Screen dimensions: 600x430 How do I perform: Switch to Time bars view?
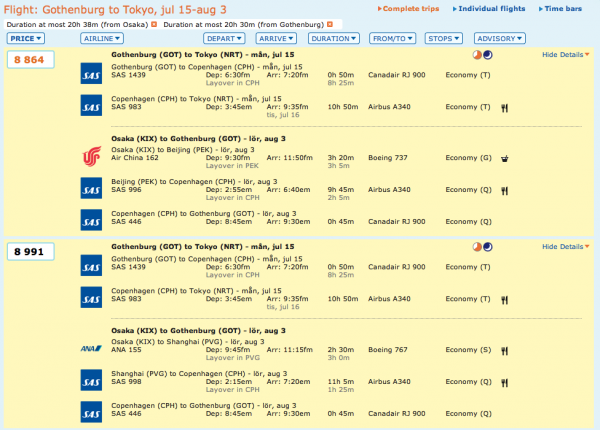pos(568,8)
